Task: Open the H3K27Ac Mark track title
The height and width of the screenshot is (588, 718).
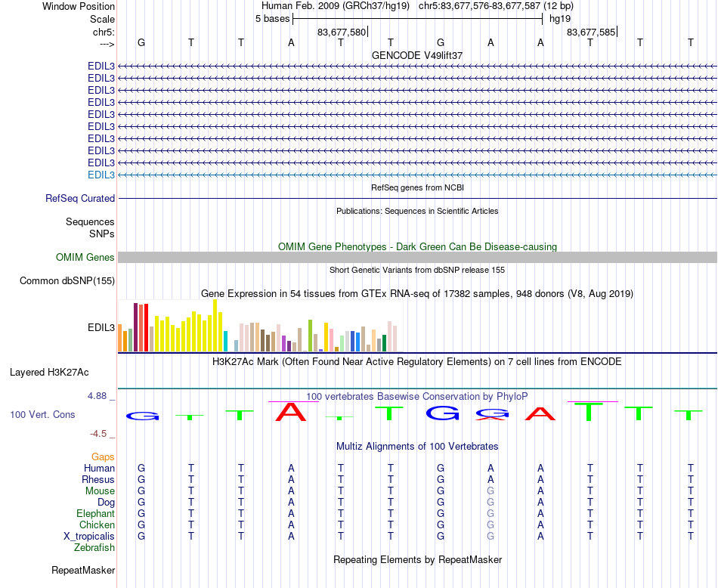Action: (x=417, y=362)
